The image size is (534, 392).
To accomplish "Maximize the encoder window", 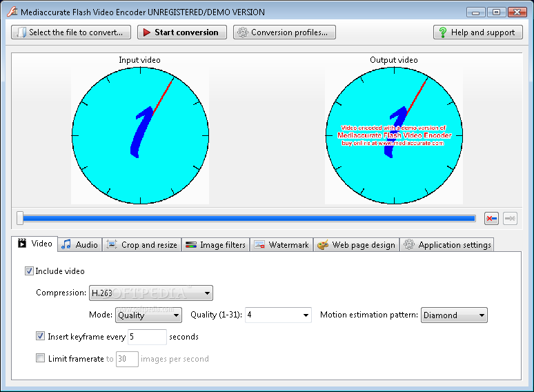I will pyautogui.click(x=496, y=12).
